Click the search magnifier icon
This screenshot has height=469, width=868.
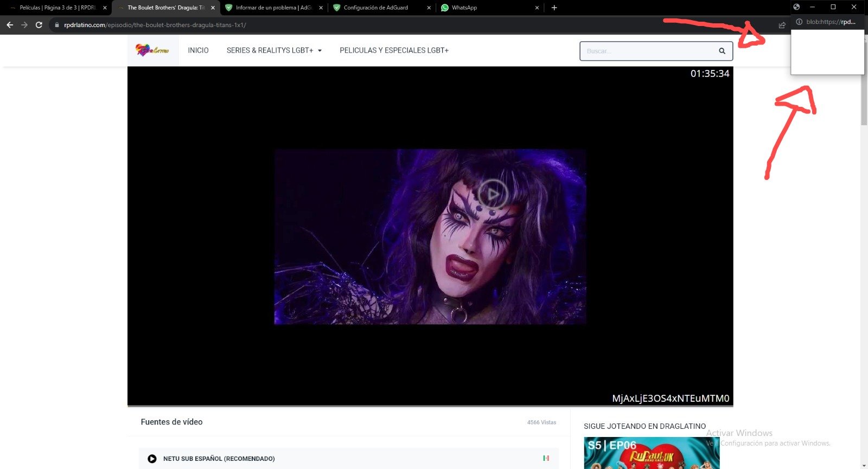point(722,51)
